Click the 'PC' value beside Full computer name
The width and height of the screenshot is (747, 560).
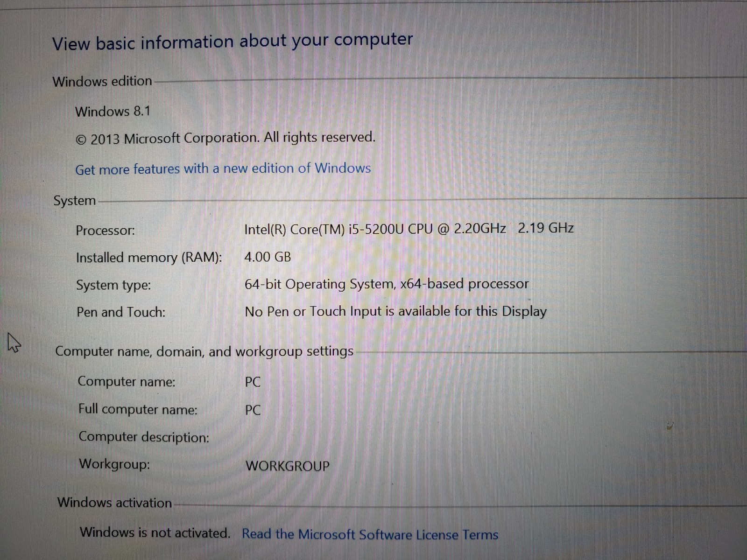pos(253,410)
